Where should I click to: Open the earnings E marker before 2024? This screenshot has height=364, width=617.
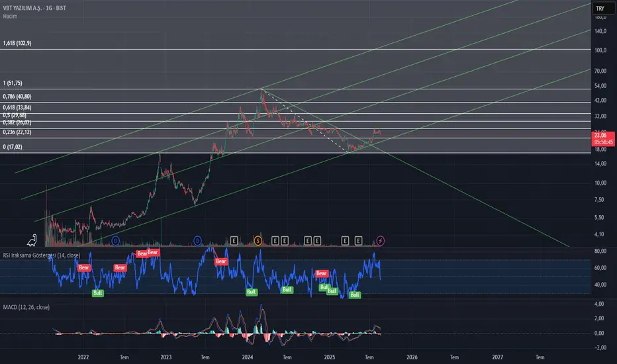pos(234,240)
